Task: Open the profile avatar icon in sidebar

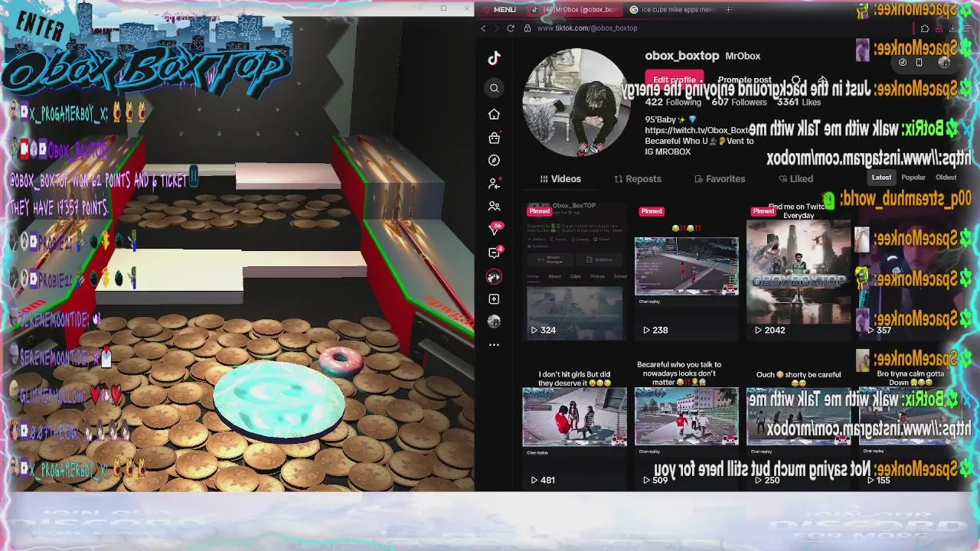Action: pos(494,321)
